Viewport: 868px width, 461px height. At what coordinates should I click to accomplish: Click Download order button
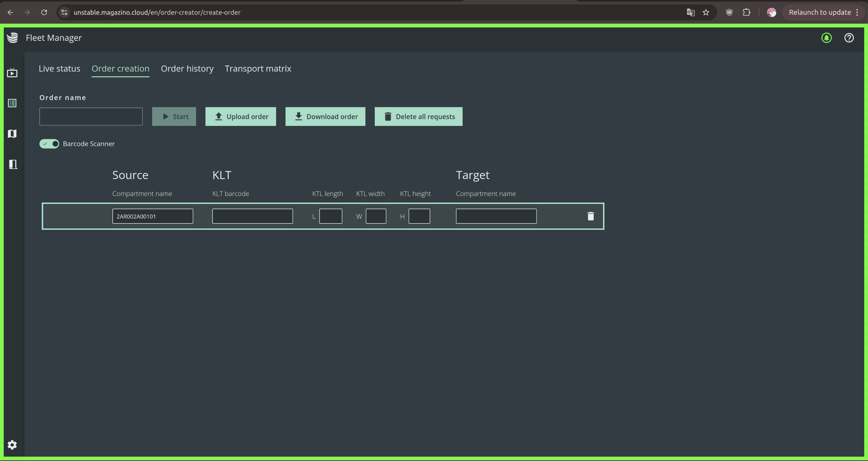pyautogui.click(x=325, y=117)
